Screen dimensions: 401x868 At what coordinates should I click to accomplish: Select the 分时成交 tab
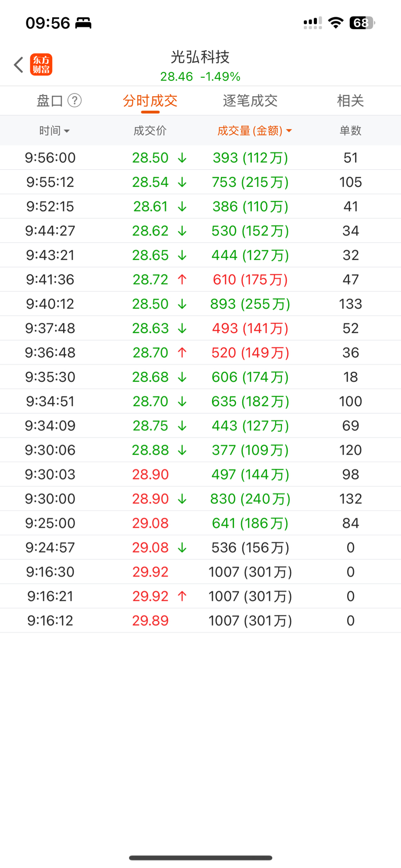point(150,100)
